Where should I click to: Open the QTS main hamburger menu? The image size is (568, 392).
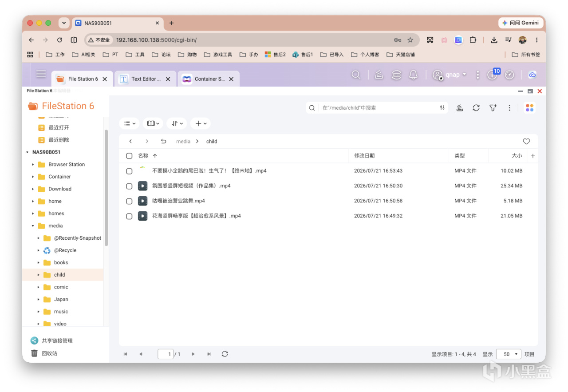point(41,74)
